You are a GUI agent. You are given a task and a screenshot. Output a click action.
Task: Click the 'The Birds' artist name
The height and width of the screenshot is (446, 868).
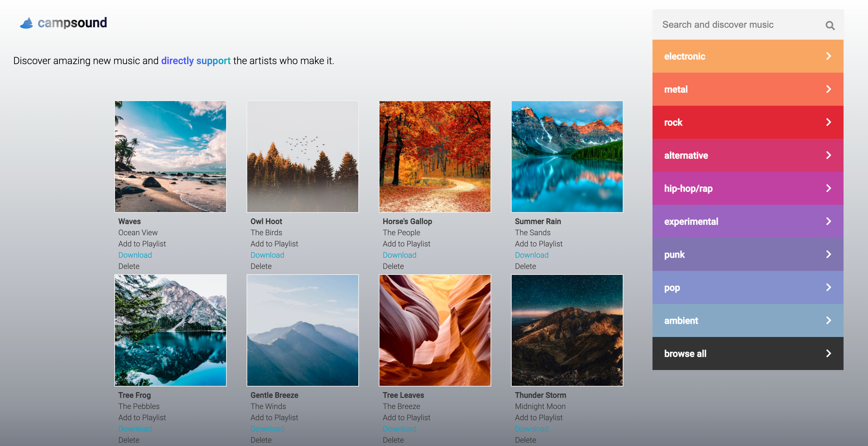[x=266, y=233]
